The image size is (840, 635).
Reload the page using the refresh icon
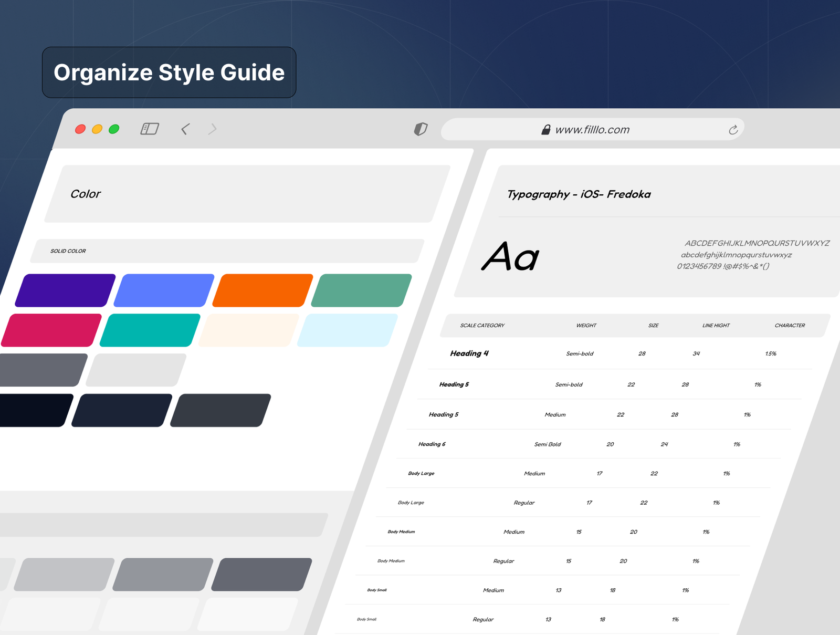pyautogui.click(x=733, y=130)
